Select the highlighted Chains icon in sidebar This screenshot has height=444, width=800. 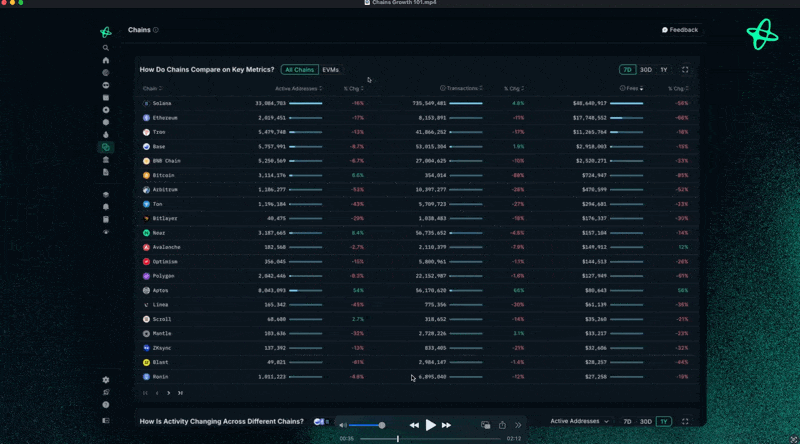click(106, 147)
